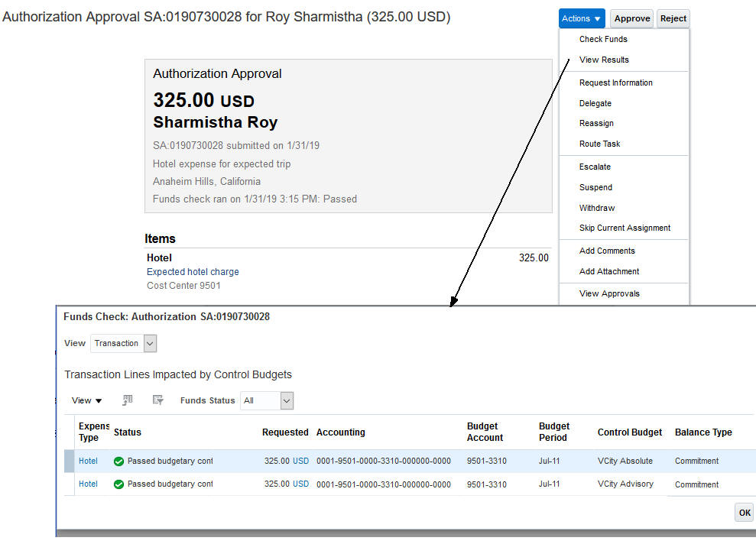Click the Freeze column icon in table toolbar
756x544 pixels.
(x=128, y=400)
